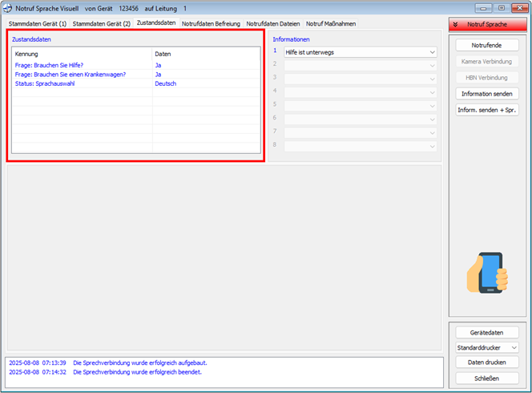Open Gerätedaten button
This screenshot has height=393, width=532.
487,332
